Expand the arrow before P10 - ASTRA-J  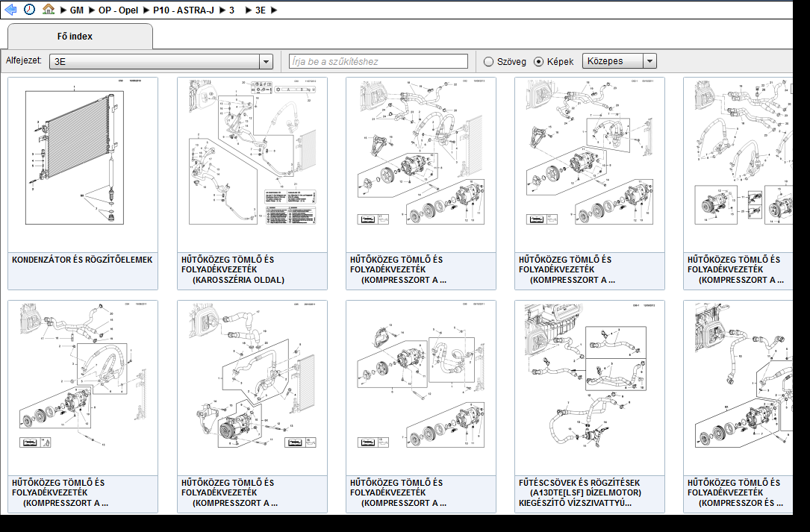(x=146, y=10)
